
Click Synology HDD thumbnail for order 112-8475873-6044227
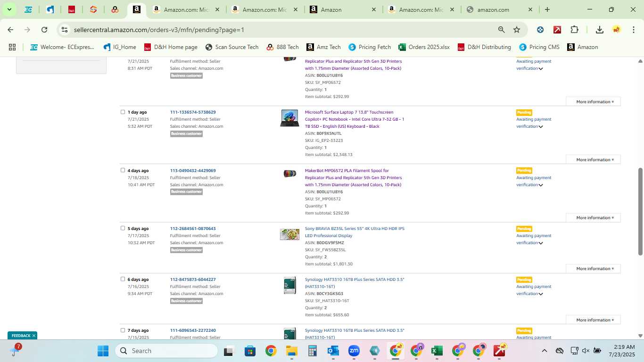289,285
